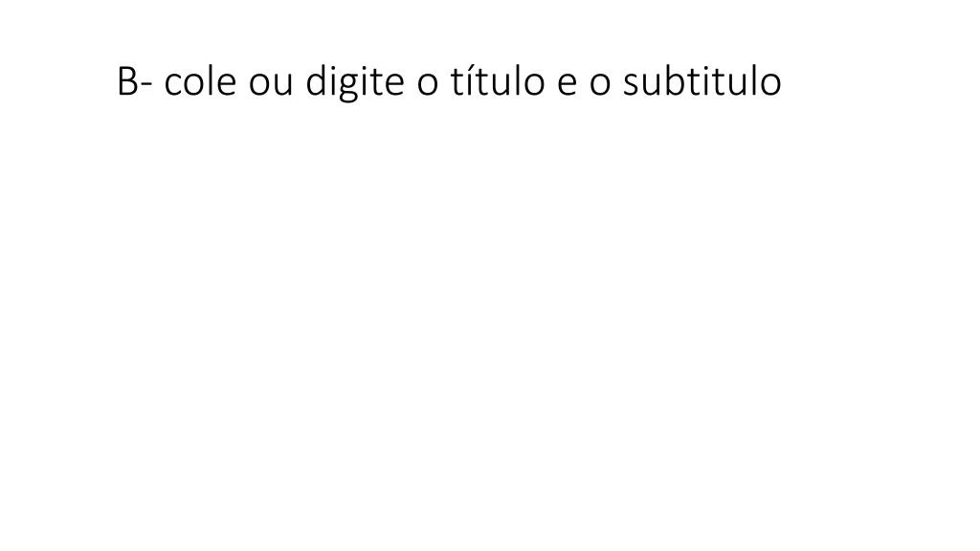
Task: Click the word "título" in the heading
Action: pyautogui.click(x=498, y=82)
